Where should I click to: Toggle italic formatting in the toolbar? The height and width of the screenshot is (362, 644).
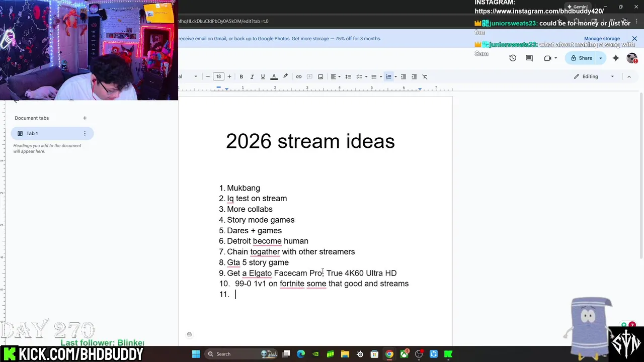click(252, 76)
